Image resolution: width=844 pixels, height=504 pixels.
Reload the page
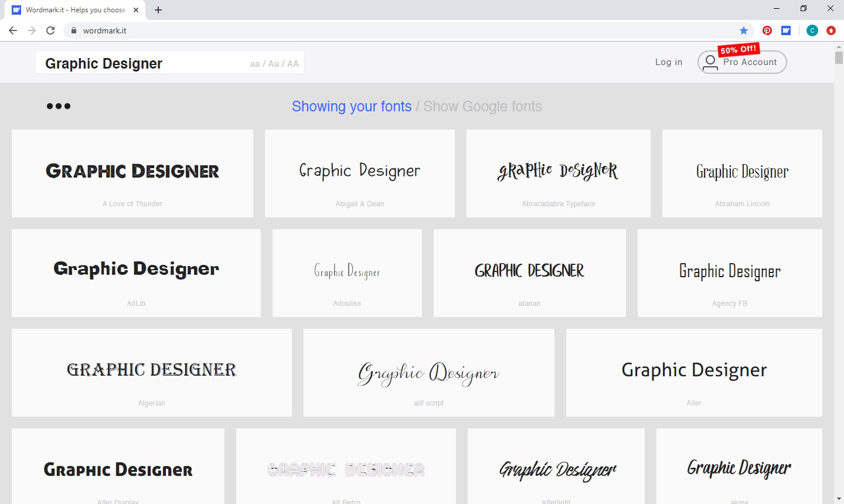pos(50,30)
